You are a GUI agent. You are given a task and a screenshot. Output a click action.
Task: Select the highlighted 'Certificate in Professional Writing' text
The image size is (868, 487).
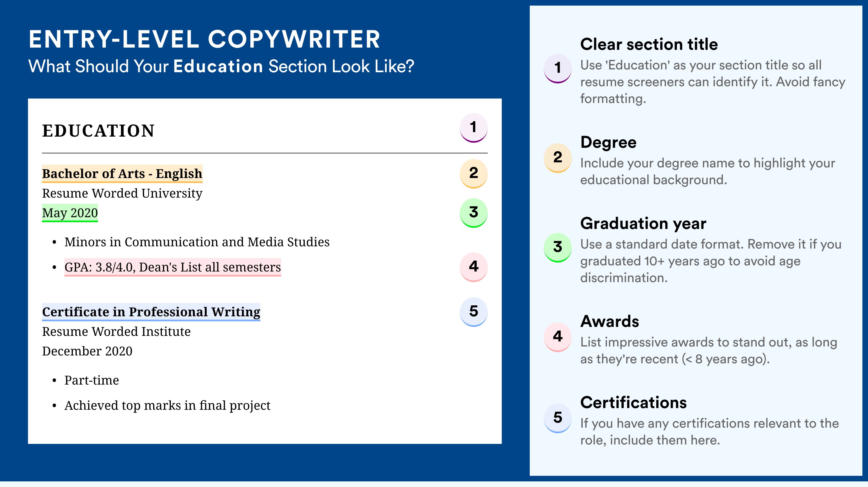coord(151,312)
